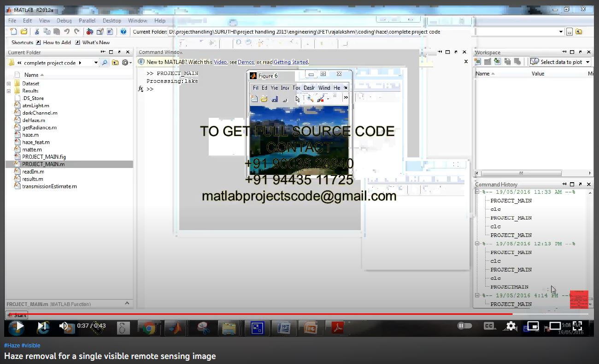The height and width of the screenshot is (364, 599).
Task: Open the Desktop menu
Action: [x=112, y=21]
